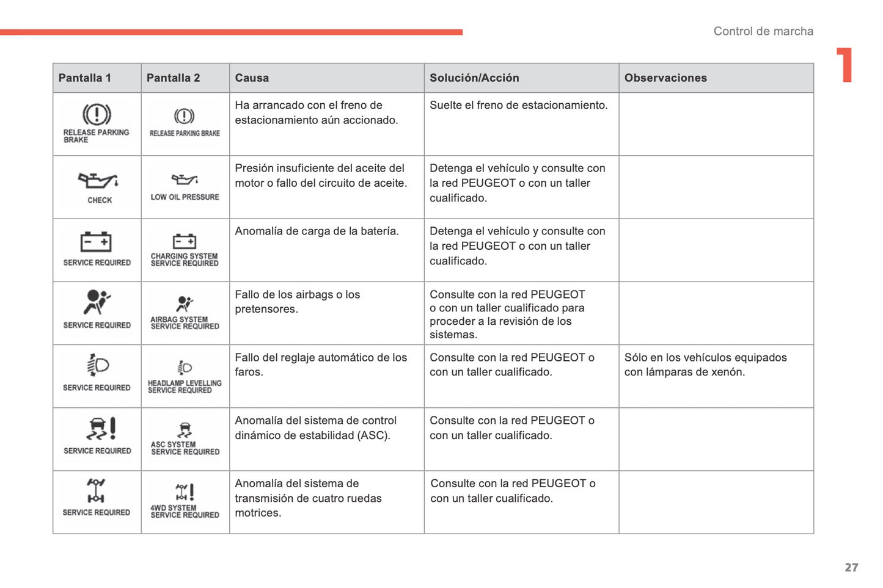
Task: Select the oil can CHECK icon
Action: [x=98, y=181]
